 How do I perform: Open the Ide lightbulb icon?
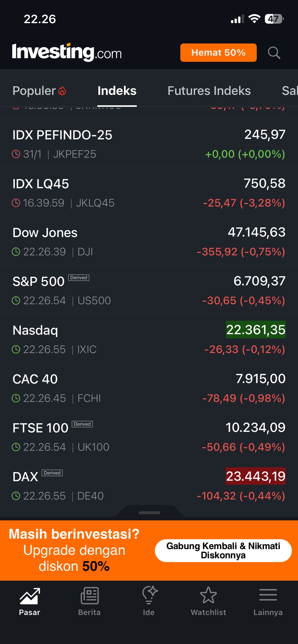tap(149, 595)
